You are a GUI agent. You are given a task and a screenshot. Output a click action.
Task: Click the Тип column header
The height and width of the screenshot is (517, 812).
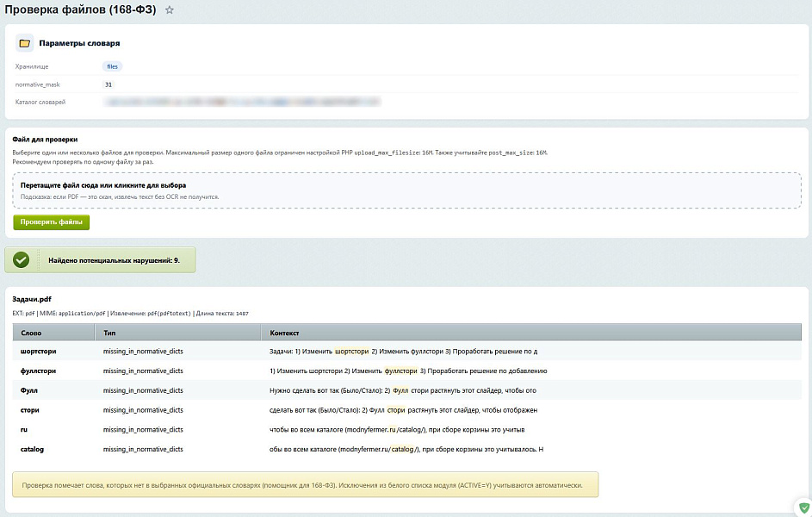coord(109,333)
